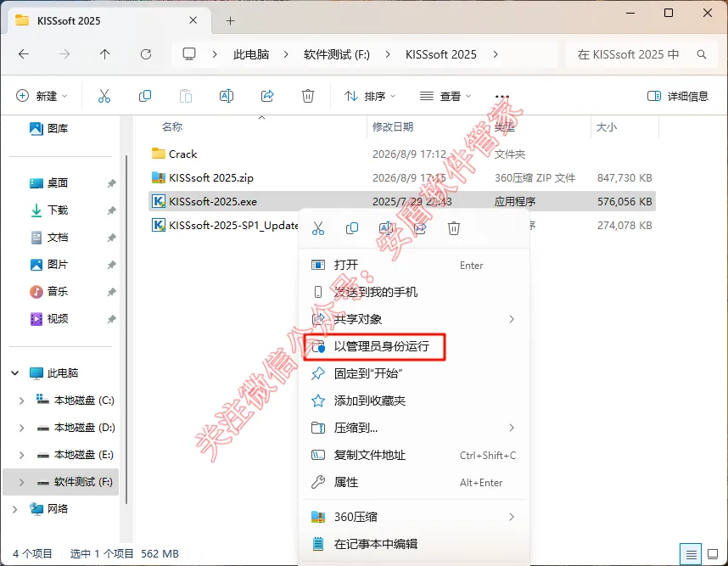728x566 pixels.
Task: Choose 复制文件地址 in the context menu
Action: 414,455
